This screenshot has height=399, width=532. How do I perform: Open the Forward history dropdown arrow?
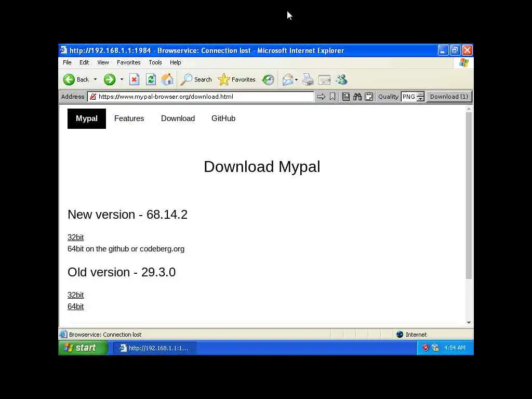122,79
